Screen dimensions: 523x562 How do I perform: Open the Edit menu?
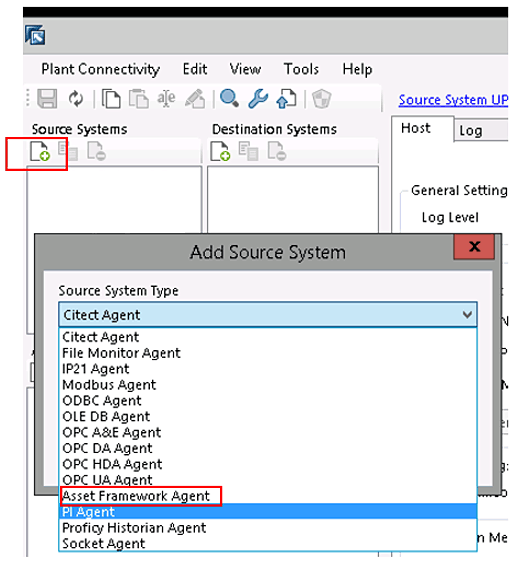click(195, 69)
